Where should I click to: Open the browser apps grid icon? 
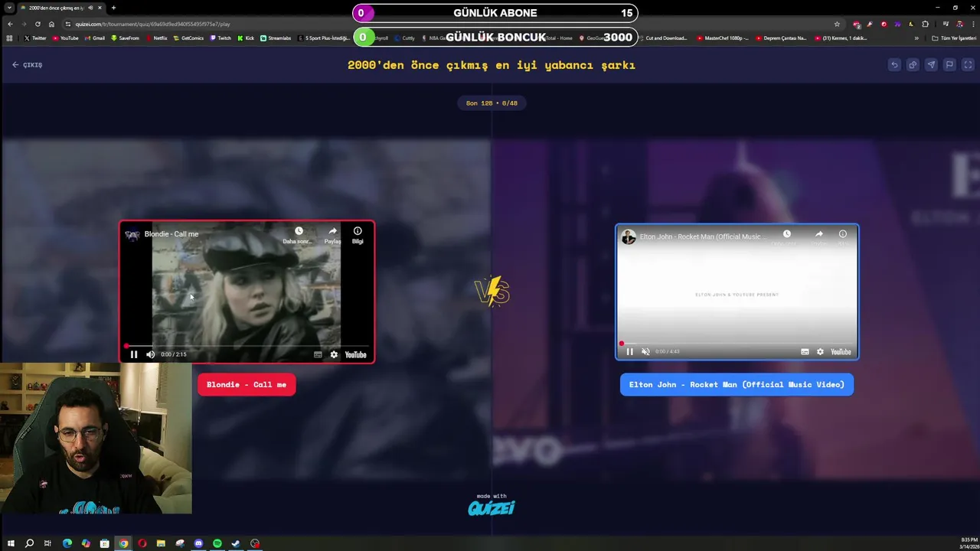click(10, 38)
